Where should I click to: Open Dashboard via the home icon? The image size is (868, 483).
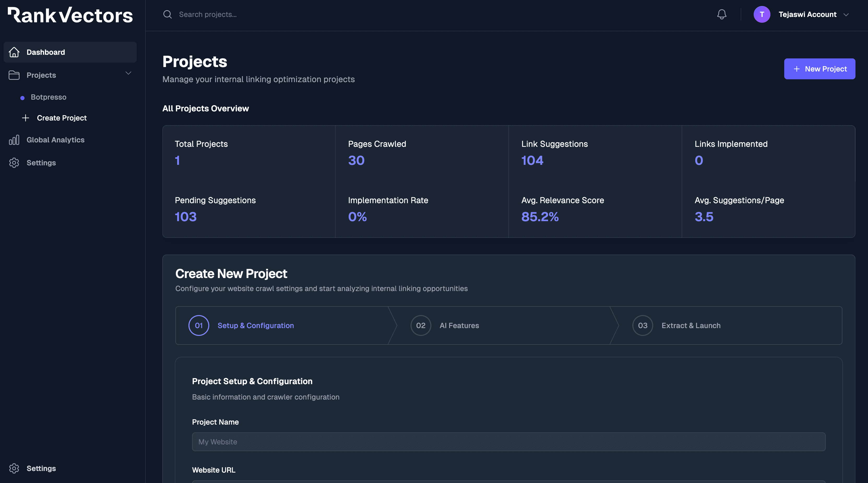point(14,52)
